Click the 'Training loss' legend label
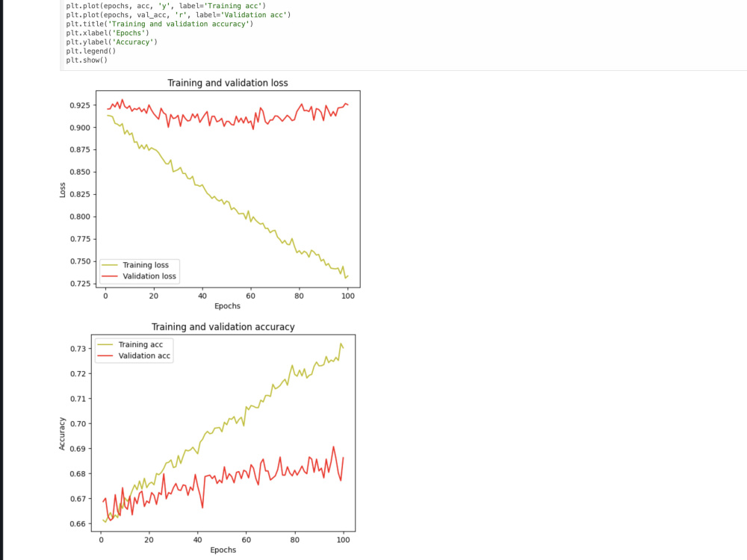The image size is (747, 560). point(146,265)
